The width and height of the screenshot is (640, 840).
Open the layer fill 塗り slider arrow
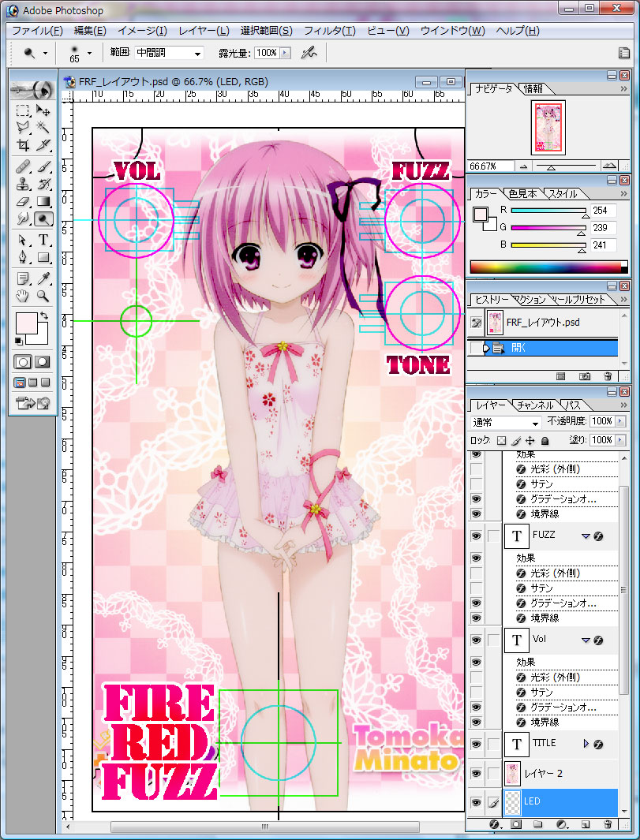point(620,440)
